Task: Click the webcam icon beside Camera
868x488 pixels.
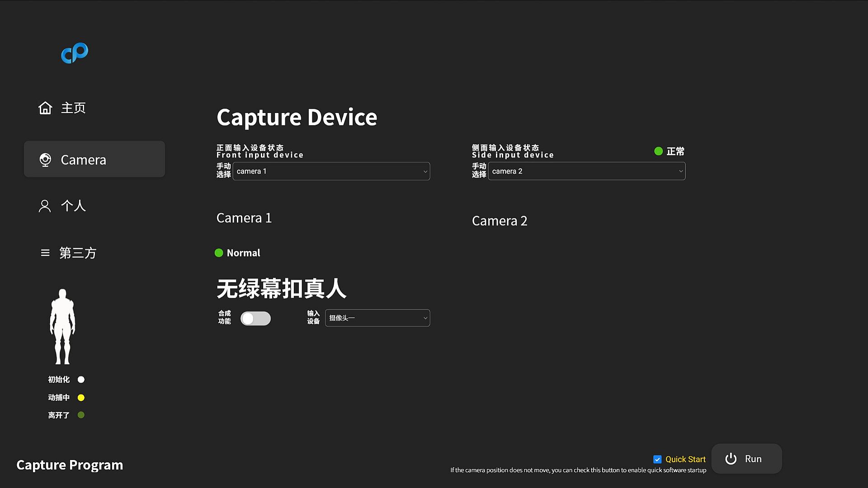Action: tap(45, 160)
